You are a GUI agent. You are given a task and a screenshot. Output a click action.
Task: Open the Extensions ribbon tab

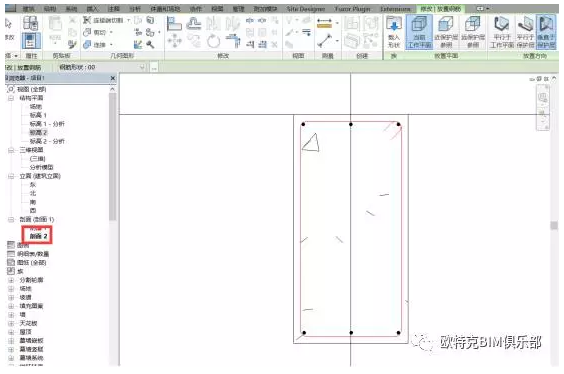click(395, 9)
